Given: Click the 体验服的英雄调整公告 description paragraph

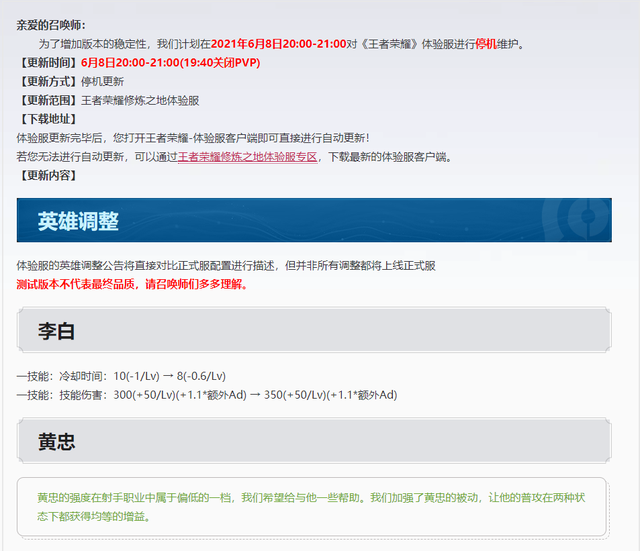Looking at the screenshot, I should [226, 266].
